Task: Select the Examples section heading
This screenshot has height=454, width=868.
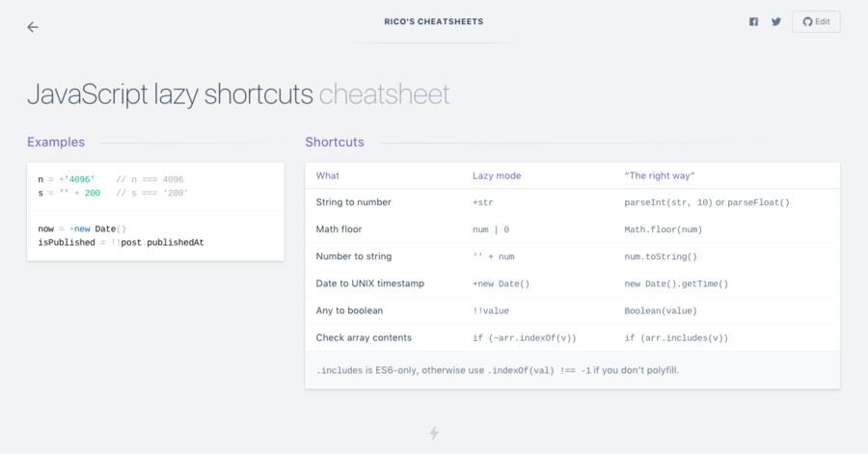Action: pos(56,142)
